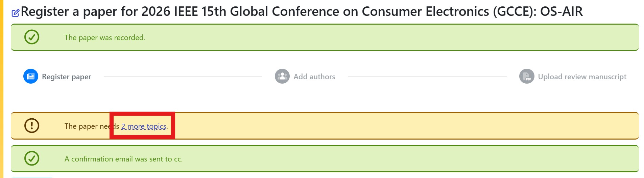
Task: Click "The paper was recorded." message text
Action: [x=105, y=38]
